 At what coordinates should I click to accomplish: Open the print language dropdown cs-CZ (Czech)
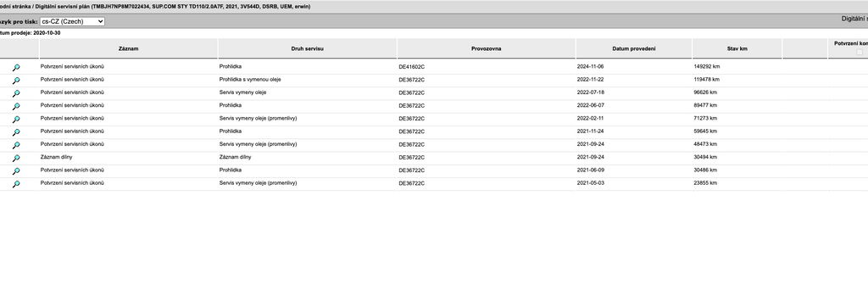tap(72, 21)
